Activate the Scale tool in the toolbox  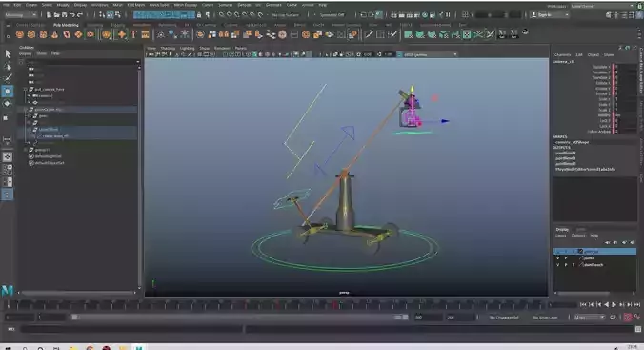(6, 118)
